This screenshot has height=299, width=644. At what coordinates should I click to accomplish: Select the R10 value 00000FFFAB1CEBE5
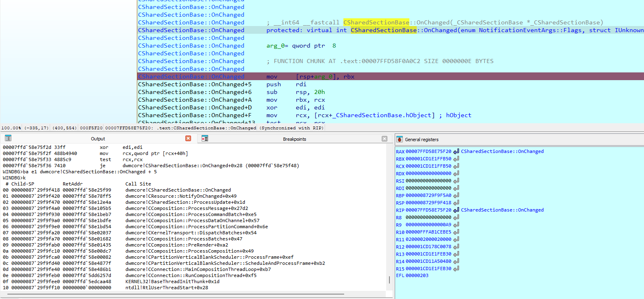pyautogui.click(x=429, y=232)
